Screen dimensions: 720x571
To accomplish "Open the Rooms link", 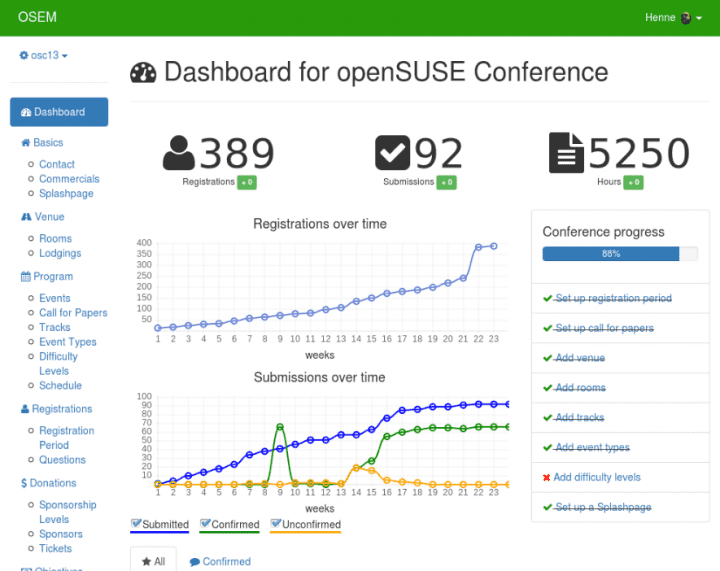I will click(56, 239).
